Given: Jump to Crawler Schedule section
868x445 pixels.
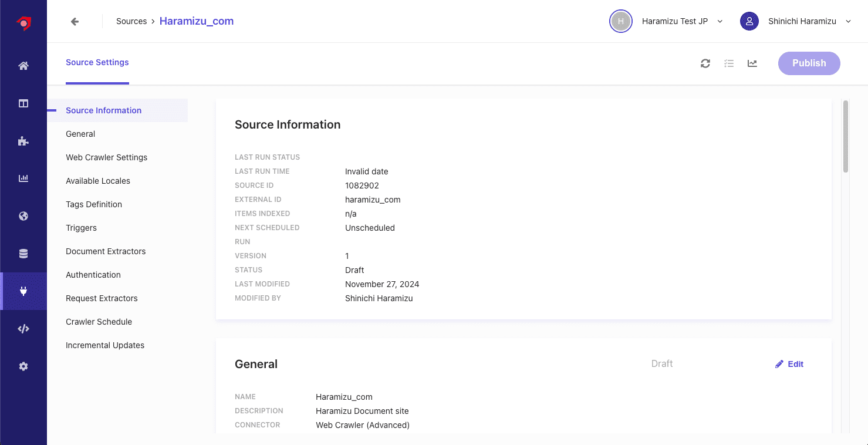Looking at the screenshot, I should (x=99, y=322).
